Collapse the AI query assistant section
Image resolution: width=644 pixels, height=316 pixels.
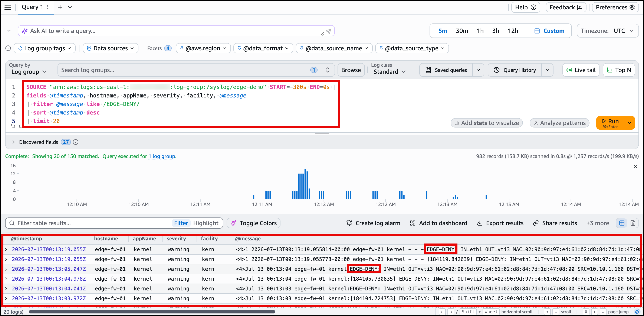click(x=9, y=31)
